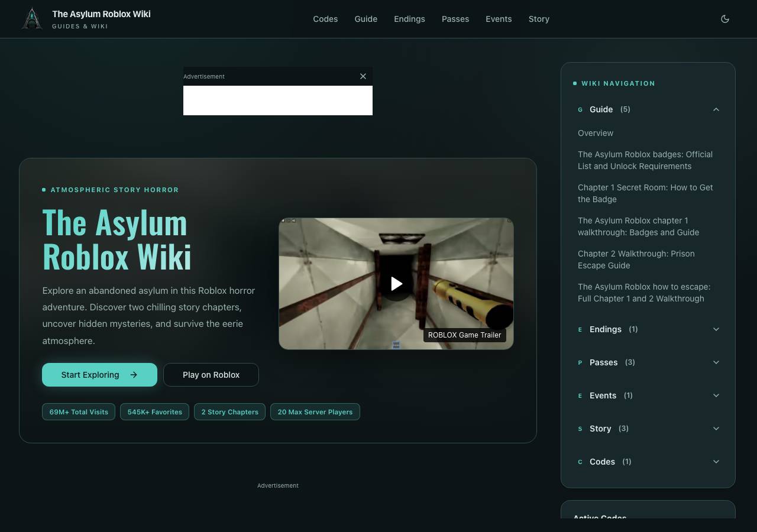Image resolution: width=757 pixels, height=532 pixels.
Task: Click the Start Exploring button
Action: 99,375
